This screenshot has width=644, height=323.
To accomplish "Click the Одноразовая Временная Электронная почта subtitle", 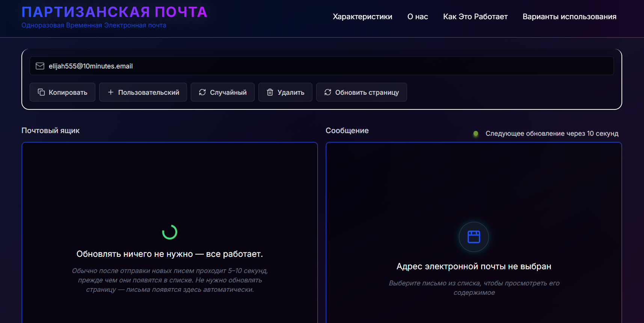I will tap(94, 25).
